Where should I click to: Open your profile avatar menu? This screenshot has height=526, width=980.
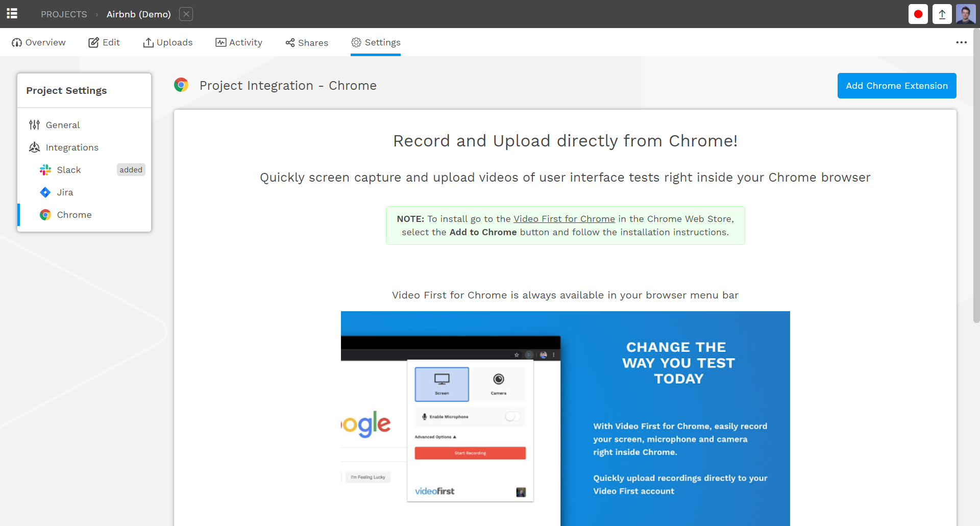tap(966, 14)
